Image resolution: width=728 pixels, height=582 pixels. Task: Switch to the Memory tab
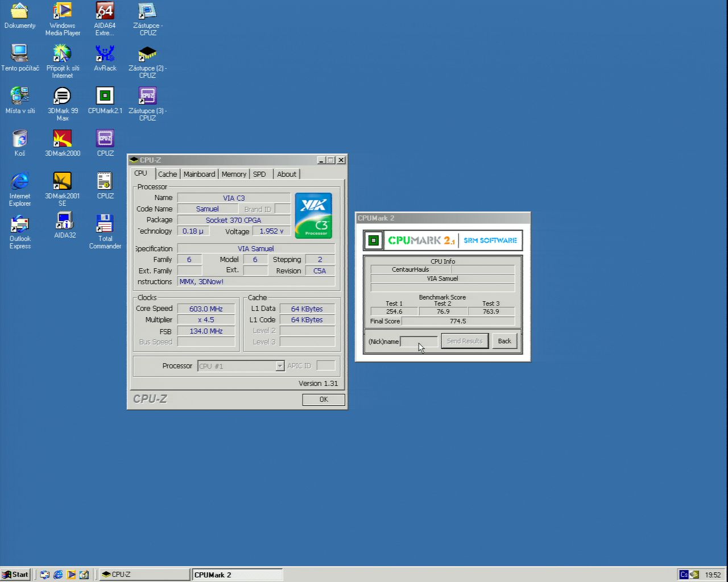pos(234,174)
